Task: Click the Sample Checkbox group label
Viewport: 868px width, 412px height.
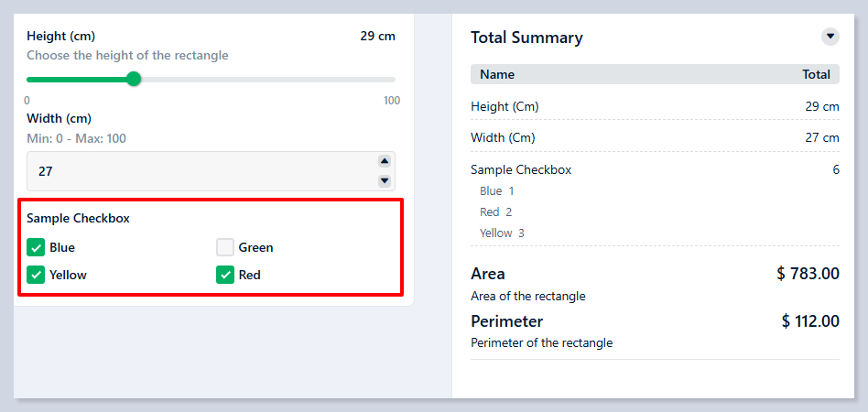Action: [x=78, y=218]
